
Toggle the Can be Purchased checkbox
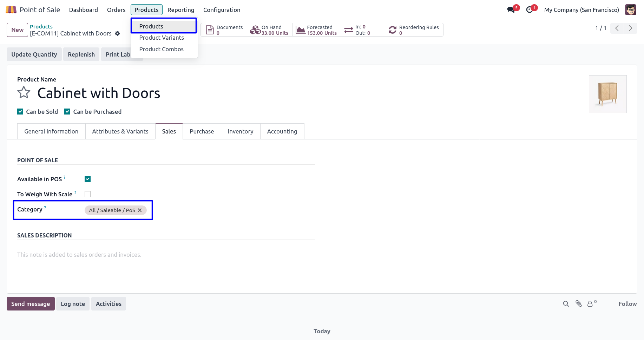point(67,112)
